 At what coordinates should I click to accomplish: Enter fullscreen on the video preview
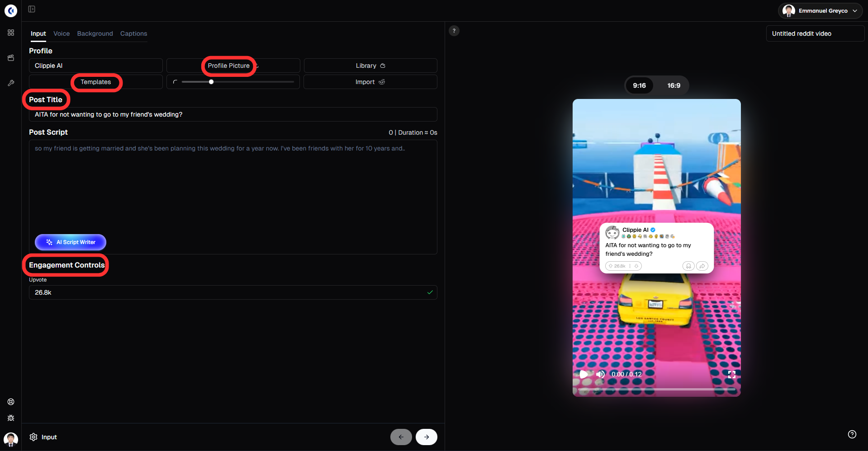[x=732, y=374]
